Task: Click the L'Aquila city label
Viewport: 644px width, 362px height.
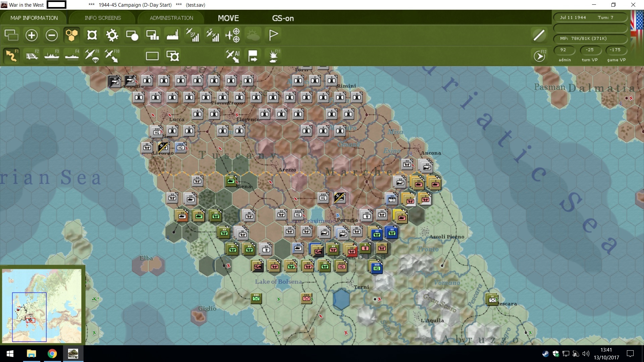Action: coord(432,320)
